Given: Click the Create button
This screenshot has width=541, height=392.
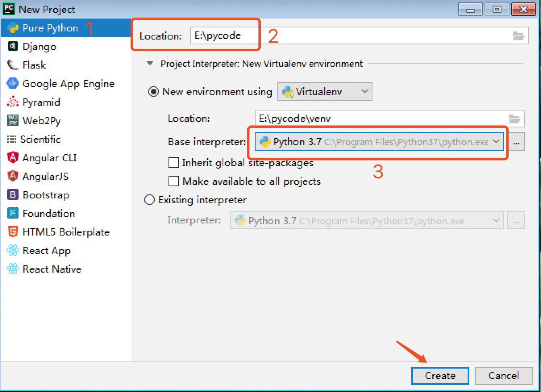Looking at the screenshot, I should (x=440, y=375).
